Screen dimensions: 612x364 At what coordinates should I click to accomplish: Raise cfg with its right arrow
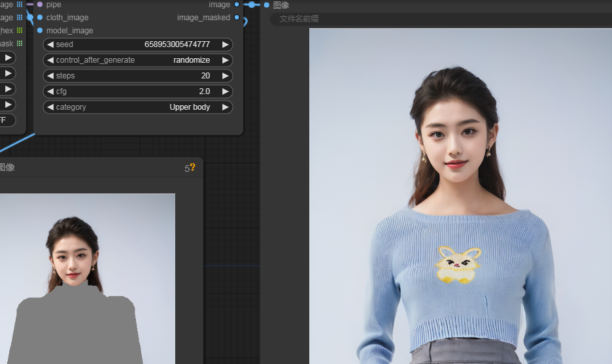click(x=225, y=91)
